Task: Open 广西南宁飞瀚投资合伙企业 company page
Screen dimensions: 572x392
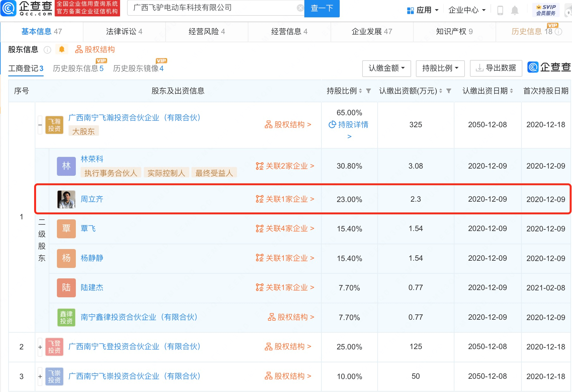Action: pos(134,118)
